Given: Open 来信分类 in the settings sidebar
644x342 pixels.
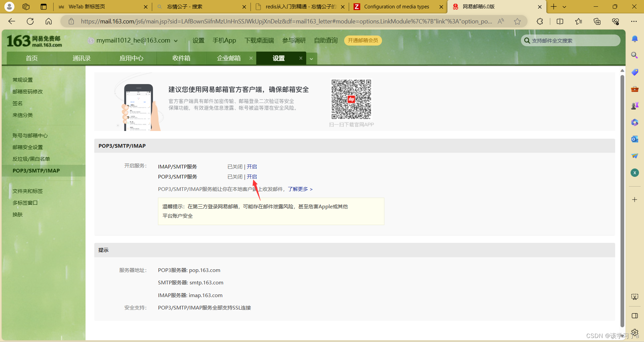Looking at the screenshot, I should pyautogui.click(x=23, y=115).
